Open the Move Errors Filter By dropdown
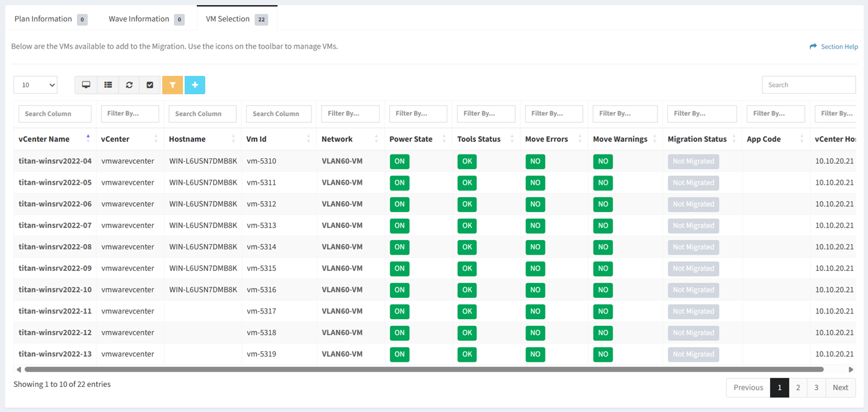This screenshot has width=868, height=412. pos(554,114)
